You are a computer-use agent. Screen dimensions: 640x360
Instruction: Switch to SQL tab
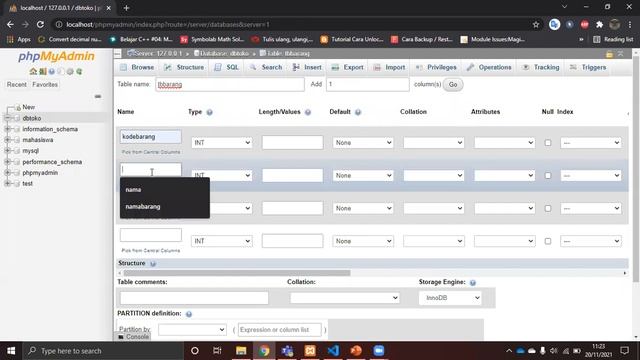(227, 67)
